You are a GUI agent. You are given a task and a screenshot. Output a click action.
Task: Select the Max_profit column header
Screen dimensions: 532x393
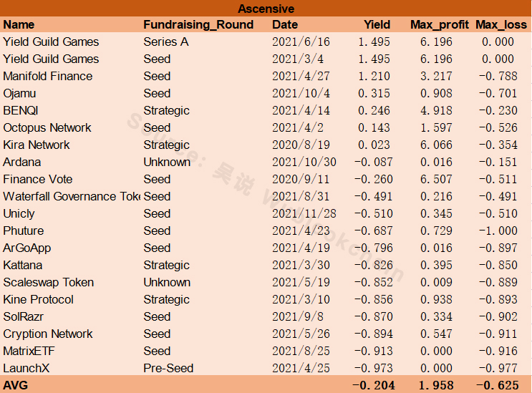coord(440,24)
